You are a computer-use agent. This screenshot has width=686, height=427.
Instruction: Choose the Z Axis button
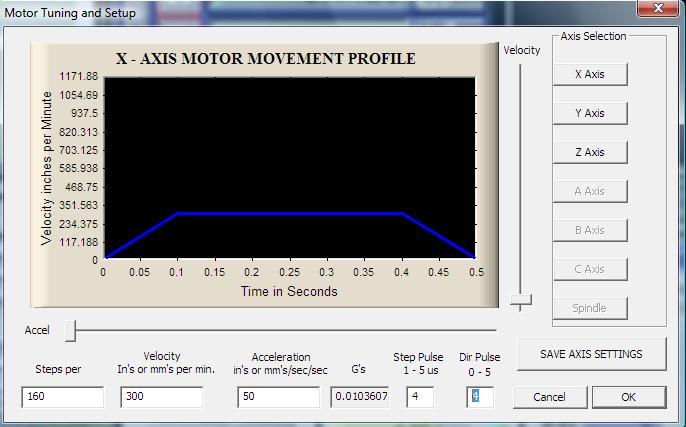pos(590,152)
